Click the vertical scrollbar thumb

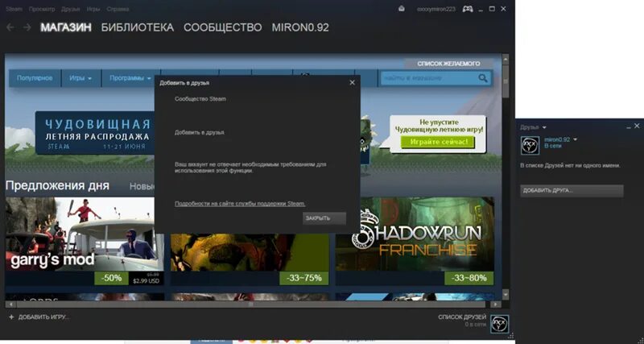506,81
